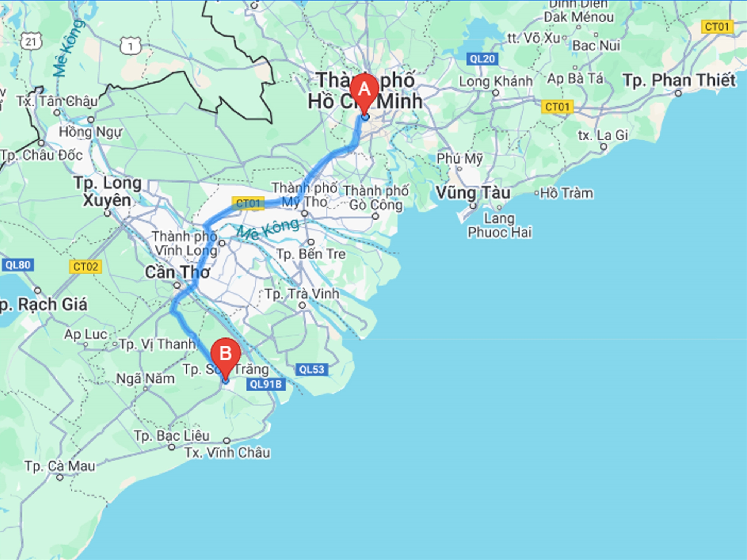Select the route 21 highway shield
The height and width of the screenshot is (560, 747).
click(x=31, y=41)
